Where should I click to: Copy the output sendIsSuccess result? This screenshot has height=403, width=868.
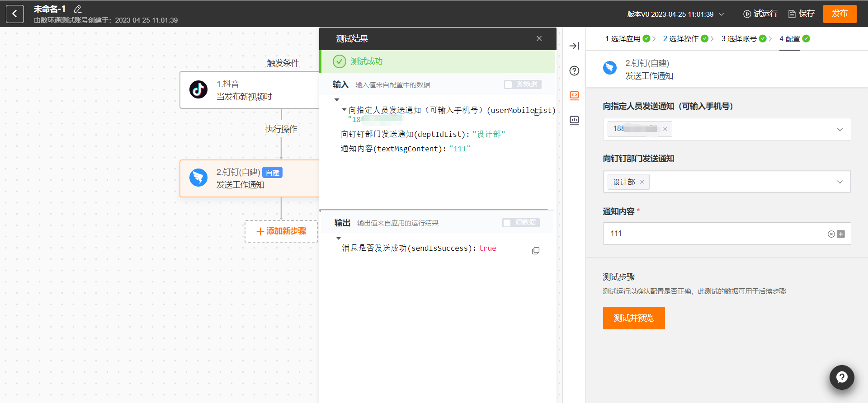[536, 251]
